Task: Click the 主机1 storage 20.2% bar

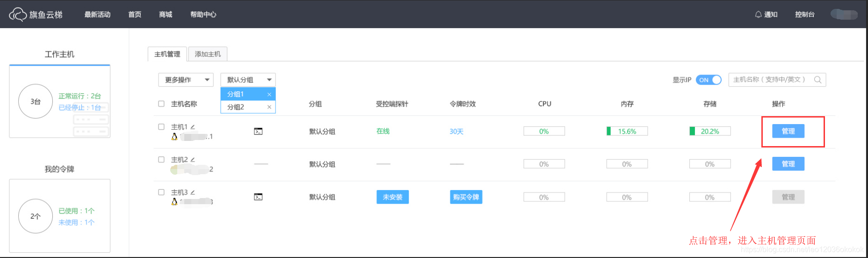Action: pos(709,131)
